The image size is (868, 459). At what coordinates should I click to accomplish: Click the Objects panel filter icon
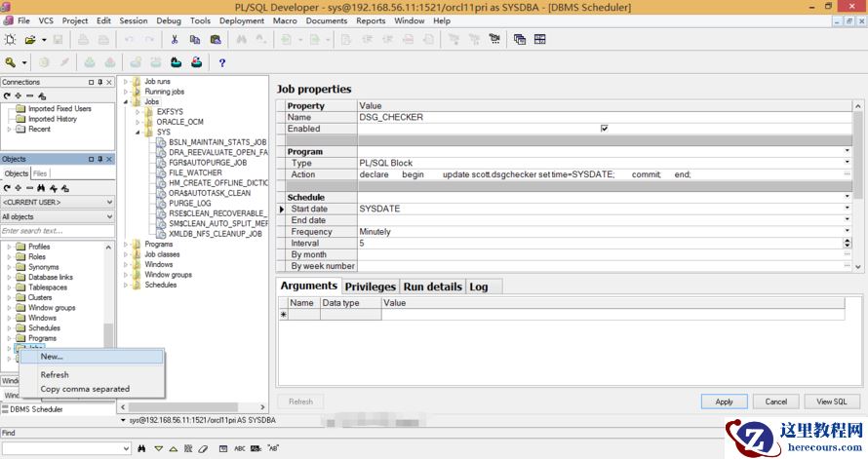pos(53,188)
